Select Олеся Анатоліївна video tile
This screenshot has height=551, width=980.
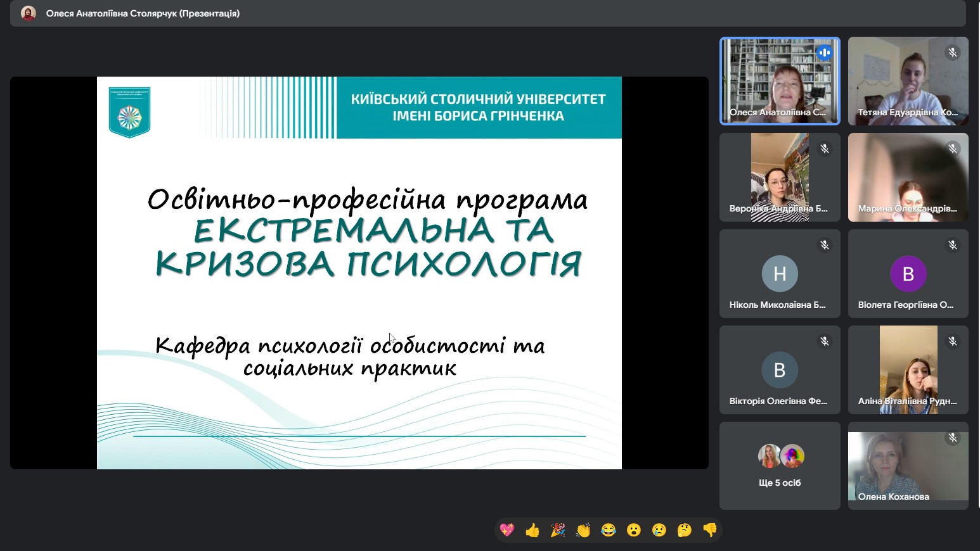coord(780,81)
